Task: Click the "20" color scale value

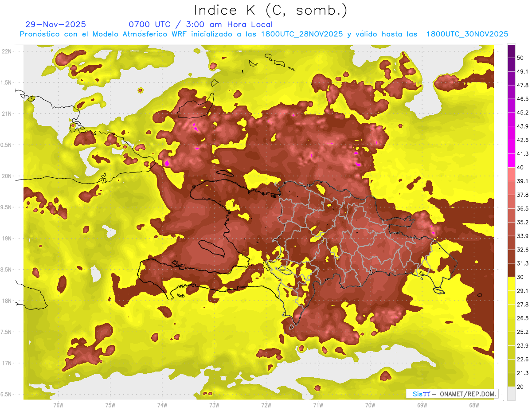Action: (520, 387)
